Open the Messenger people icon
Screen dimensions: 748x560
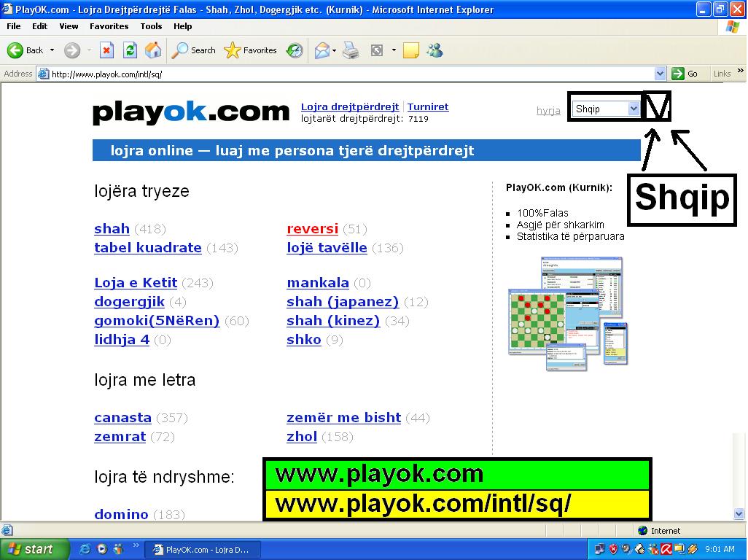[x=435, y=50]
